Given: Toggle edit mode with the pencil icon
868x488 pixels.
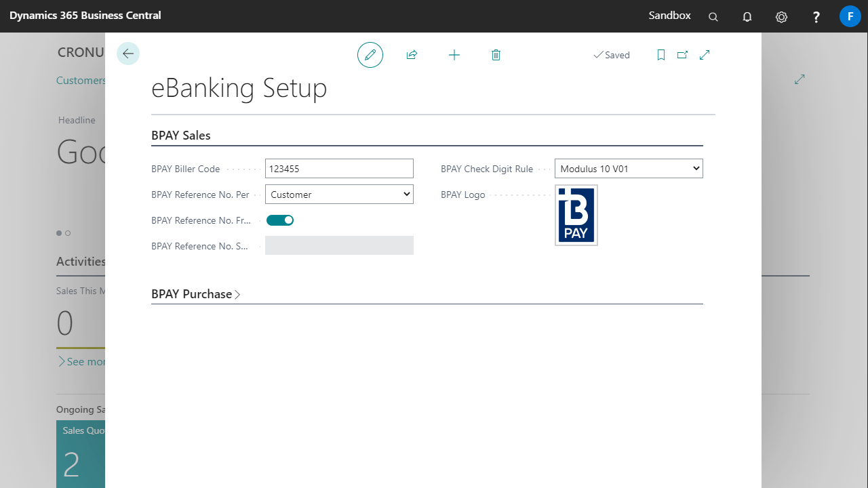Looking at the screenshot, I should [370, 55].
